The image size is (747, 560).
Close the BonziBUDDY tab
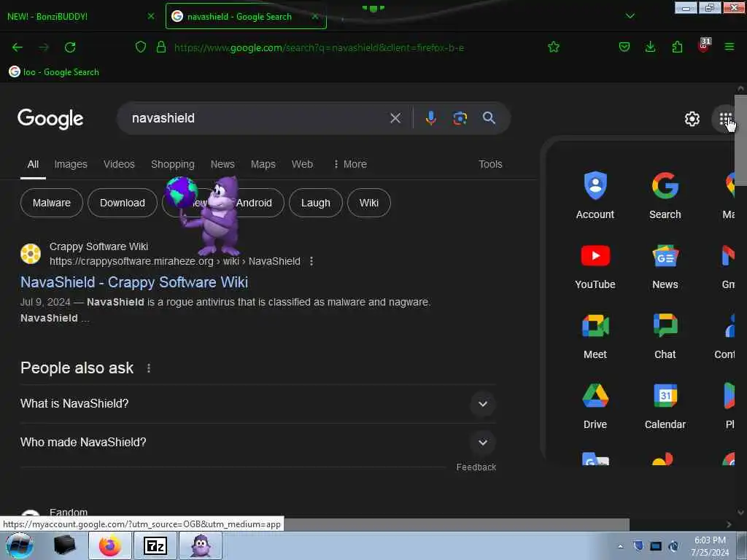(x=151, y=16)
